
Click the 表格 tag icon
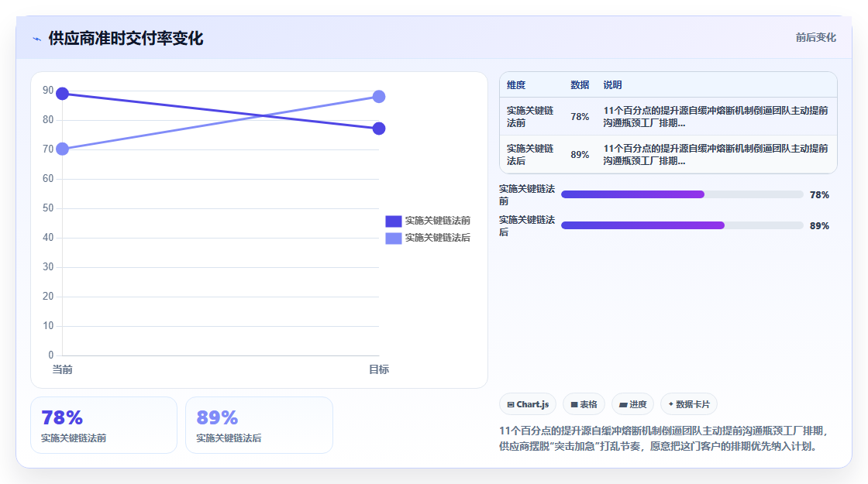pos(574,404)
